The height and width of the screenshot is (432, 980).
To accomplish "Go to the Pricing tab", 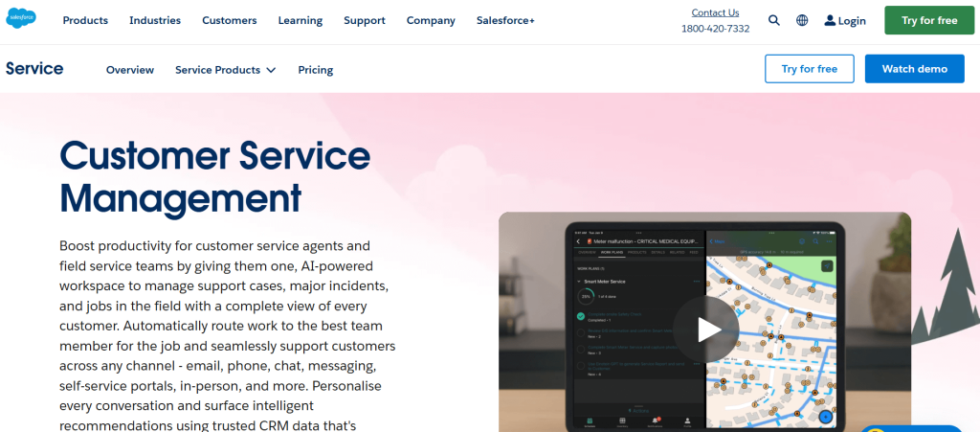I will pyautogui.click(x=316, y=70).
